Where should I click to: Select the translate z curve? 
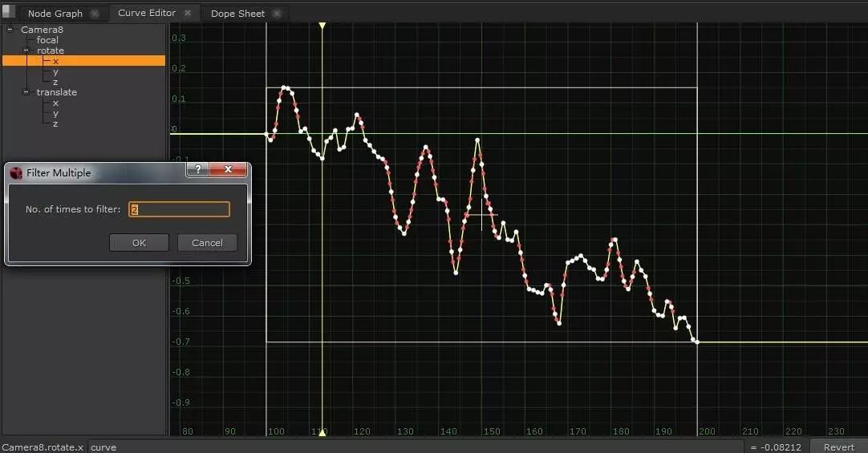click(55, 124)
